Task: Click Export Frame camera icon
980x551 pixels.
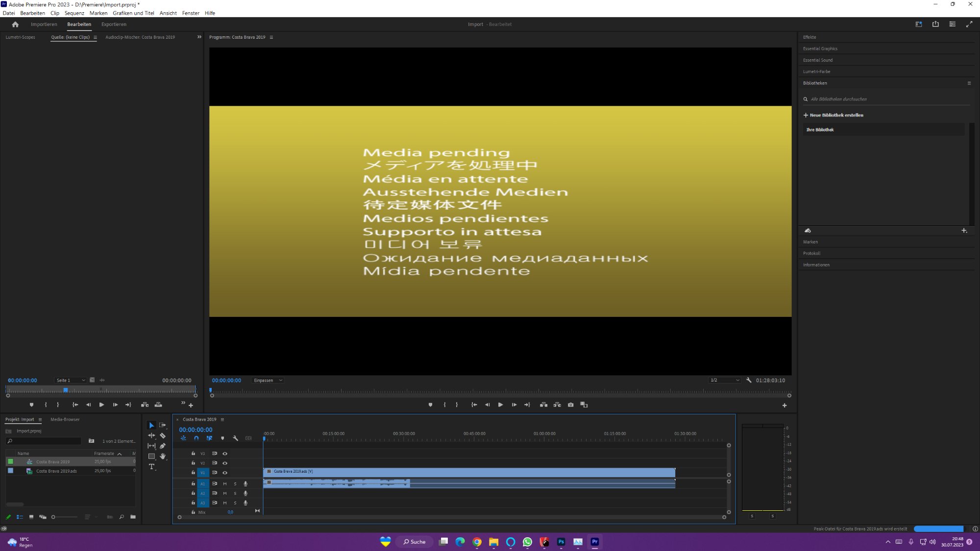Action: pos(570,405)
